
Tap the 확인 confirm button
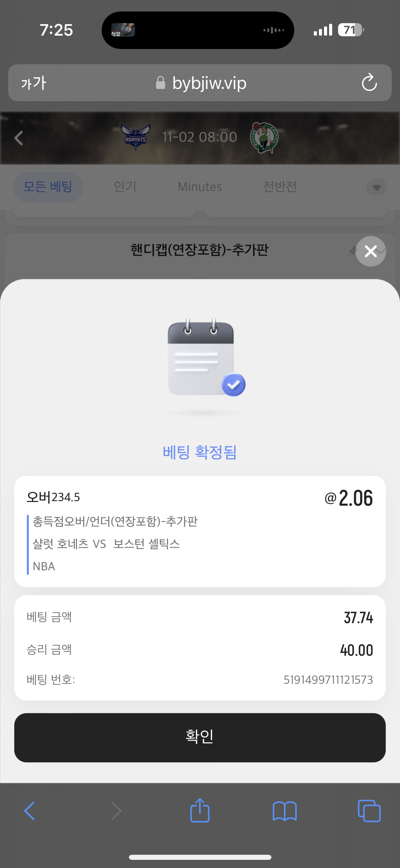click(x=200, y=738)
